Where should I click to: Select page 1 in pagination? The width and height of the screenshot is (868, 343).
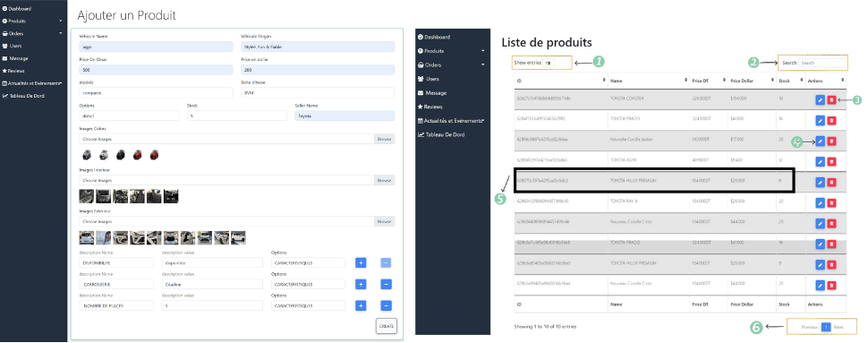pyautogui.click(x=825, y=327)
